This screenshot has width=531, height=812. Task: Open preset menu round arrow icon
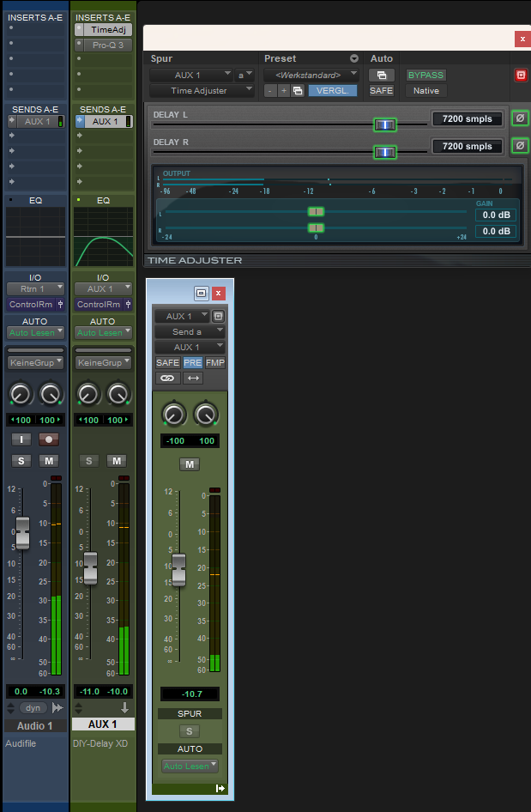(354, 58)
